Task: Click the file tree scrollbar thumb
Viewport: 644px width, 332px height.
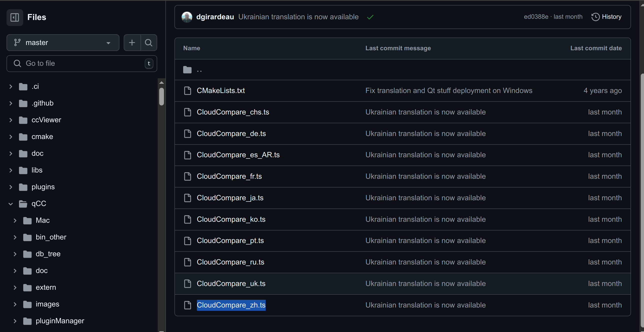Action: coord(161,96)
